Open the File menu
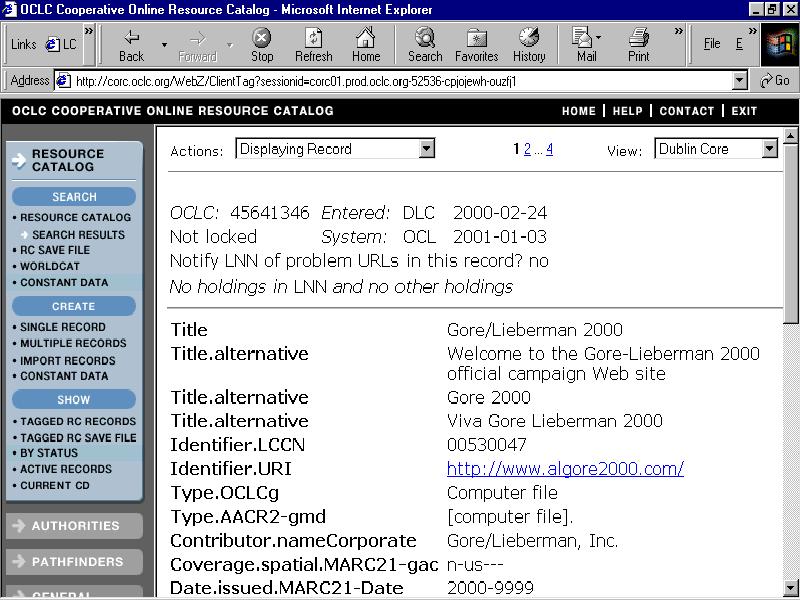Viewport: 800px width, 600px height. [x=712, y=44]
